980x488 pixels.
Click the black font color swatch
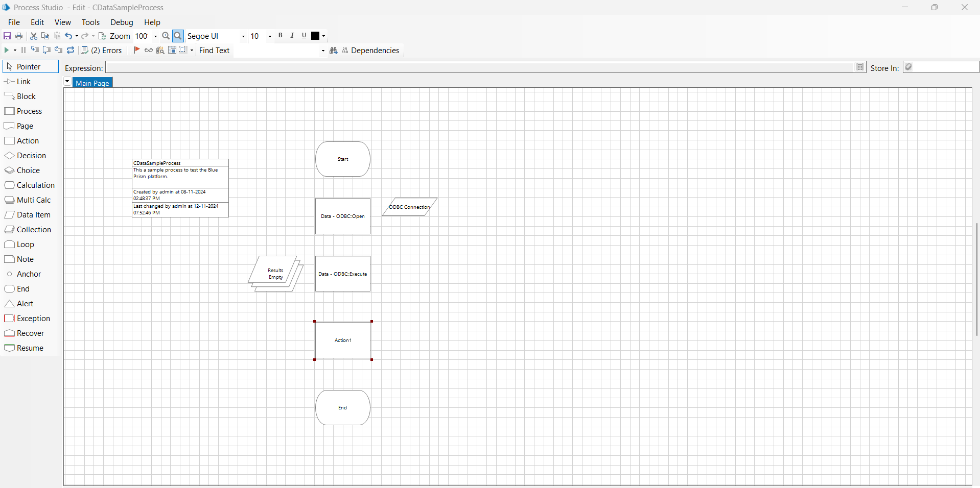tap(315, 36)
